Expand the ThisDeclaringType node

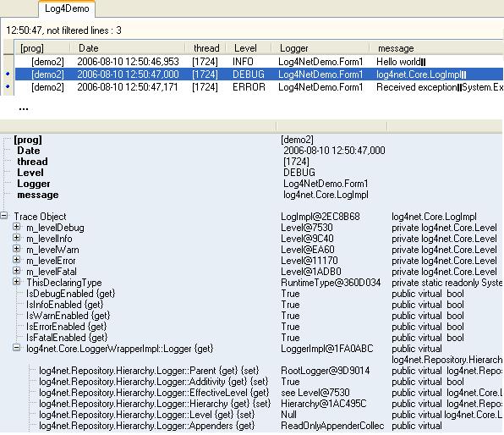[16, 282]
